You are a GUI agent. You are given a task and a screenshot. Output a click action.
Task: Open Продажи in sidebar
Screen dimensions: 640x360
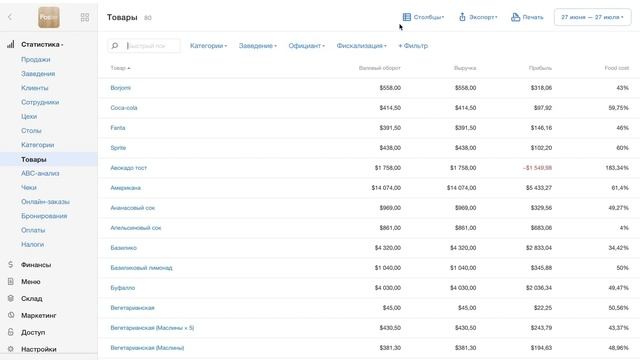36,59
